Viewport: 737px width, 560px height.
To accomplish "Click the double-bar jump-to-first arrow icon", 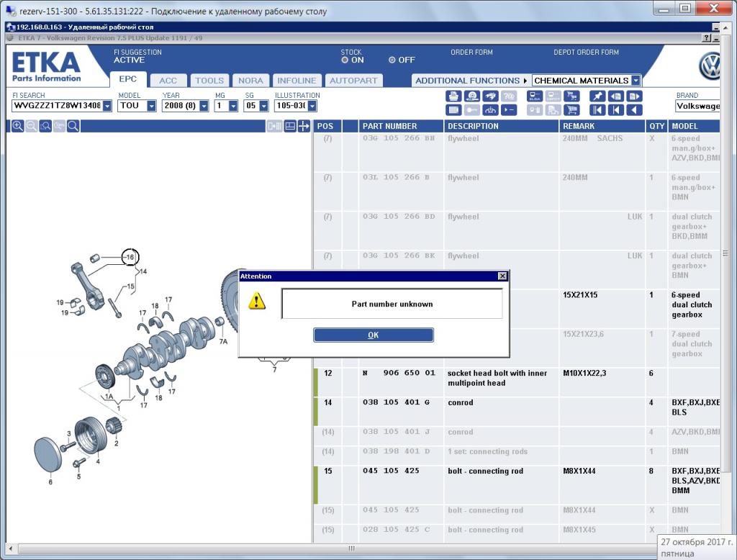I will [x=597, y=110].
